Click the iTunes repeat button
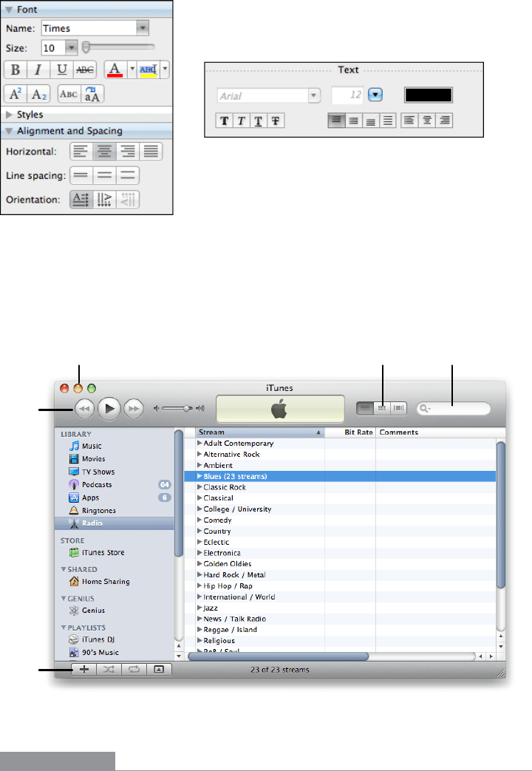 click(x=134, y=669)
